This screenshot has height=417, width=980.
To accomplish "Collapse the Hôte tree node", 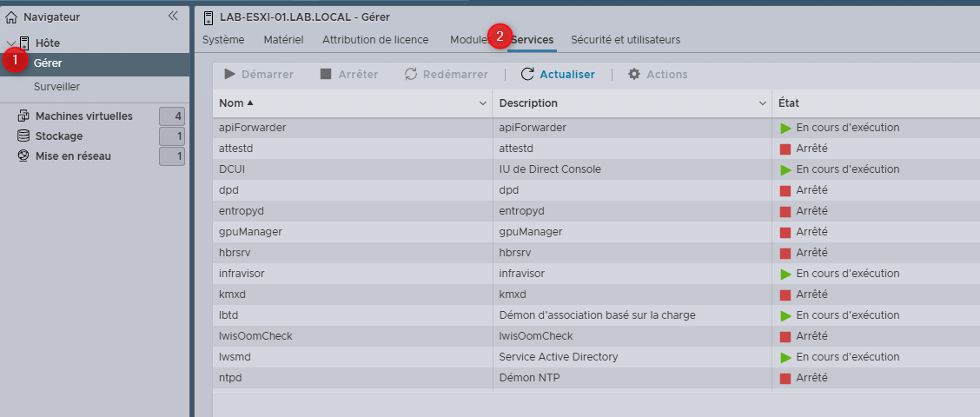I will pyautogui.click(x=10, y=43).
